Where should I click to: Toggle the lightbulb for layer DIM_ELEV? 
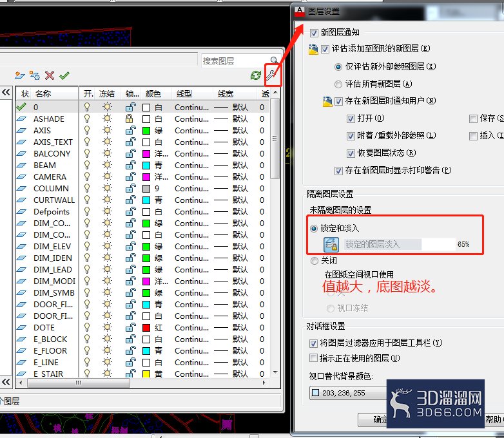(x=87, y=247)
